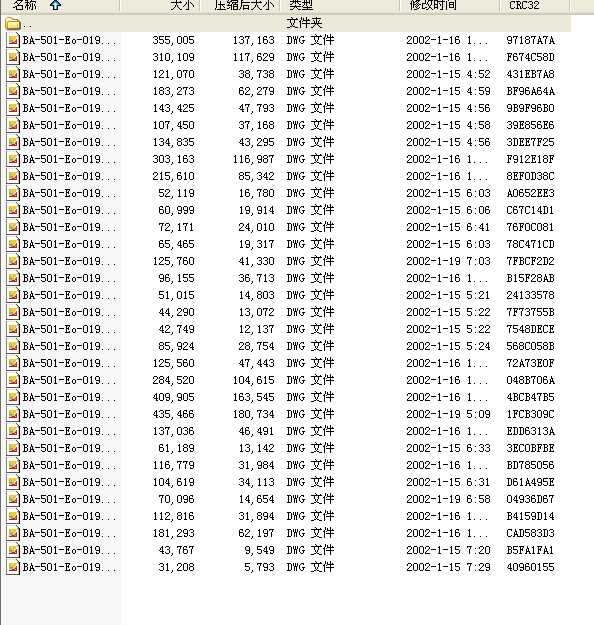Select DWG file icon with size 181,293
This screenshot has width=594, height=625.
click(x=13, y=533)
